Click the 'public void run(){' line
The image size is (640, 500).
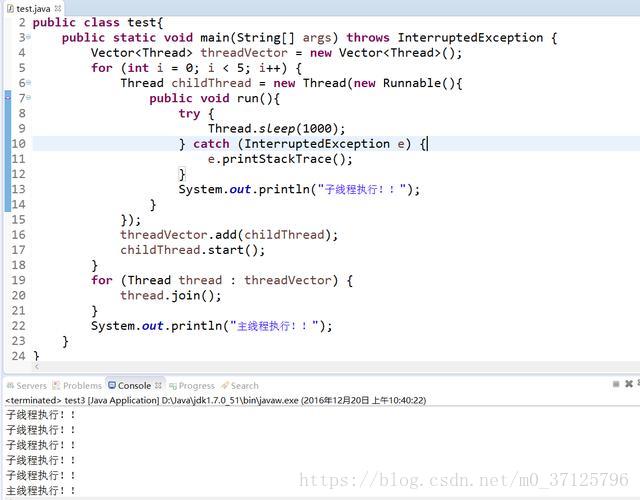[x=214, y=98]
